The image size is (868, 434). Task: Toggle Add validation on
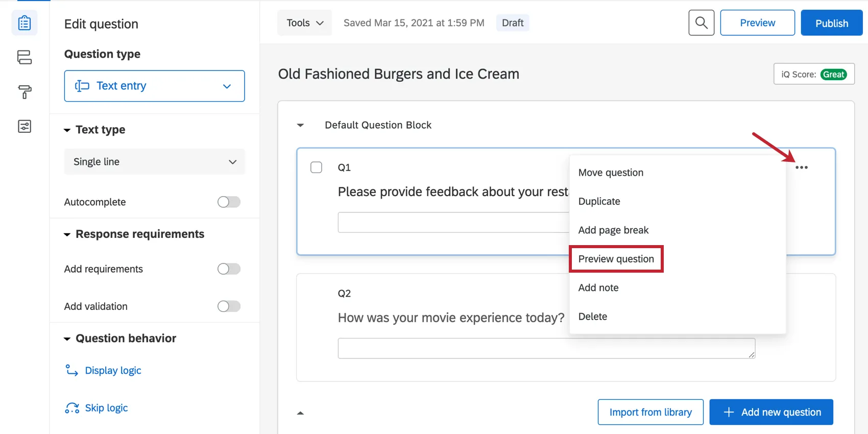click(229, 306)
